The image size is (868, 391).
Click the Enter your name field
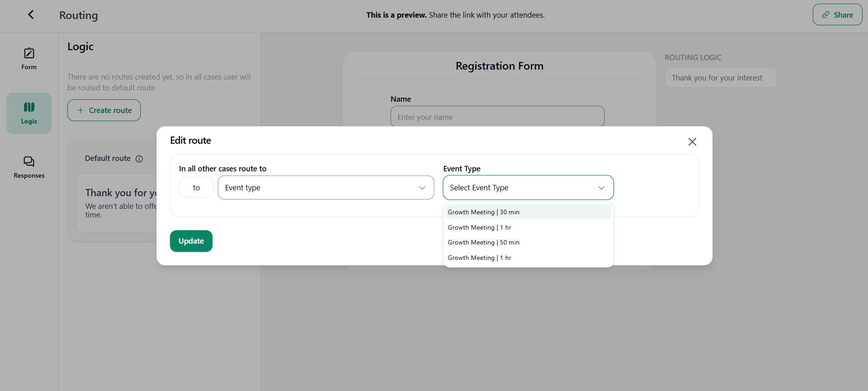pos(497,117)
